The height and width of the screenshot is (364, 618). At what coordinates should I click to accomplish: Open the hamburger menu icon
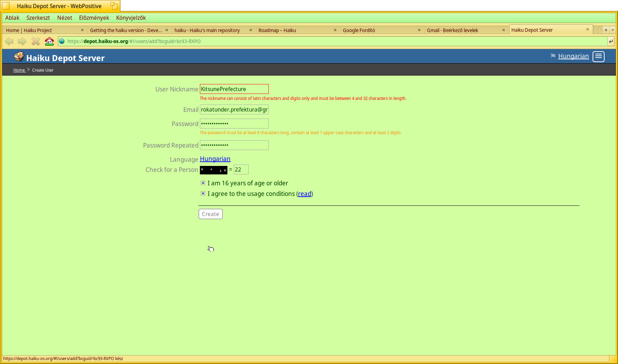pos(599,56)
